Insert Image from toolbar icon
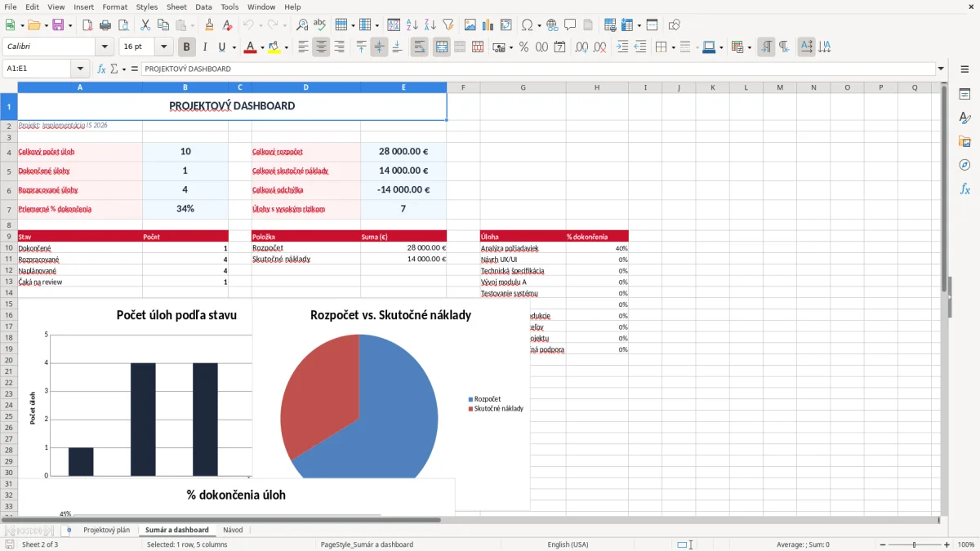980x551 pixels. click(470, 25)
